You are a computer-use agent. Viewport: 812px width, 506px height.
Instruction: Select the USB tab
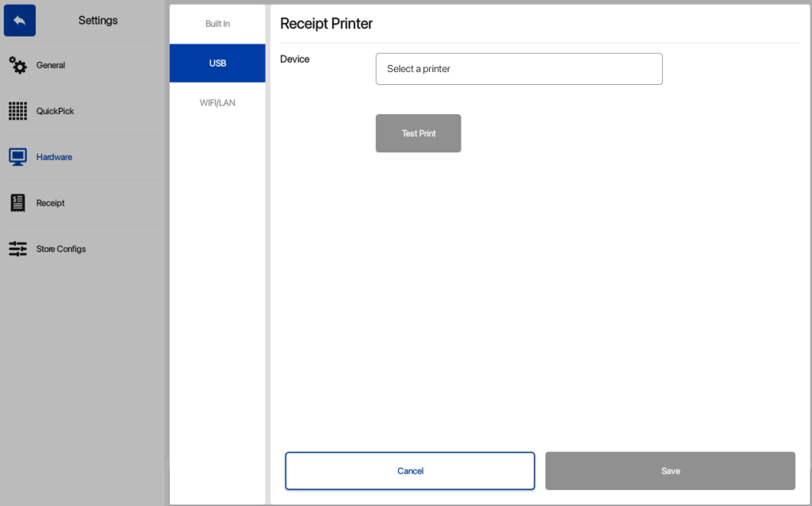point(217,63)
